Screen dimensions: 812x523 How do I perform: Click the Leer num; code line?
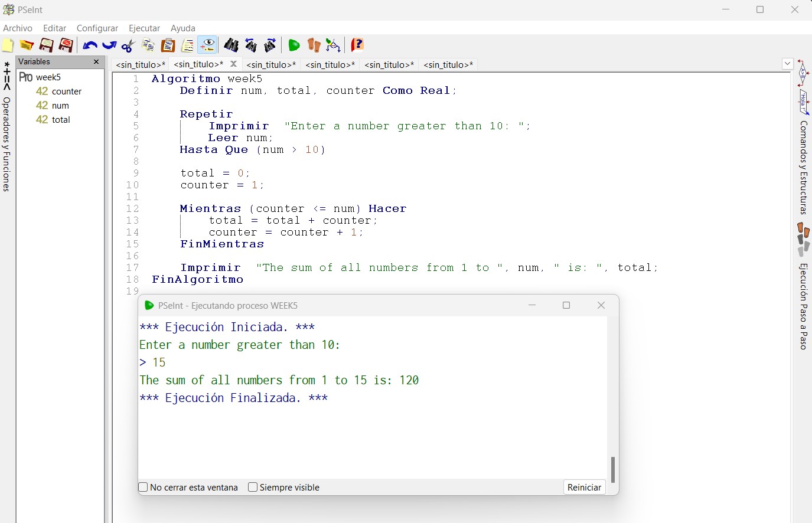[x=240, y=138]
